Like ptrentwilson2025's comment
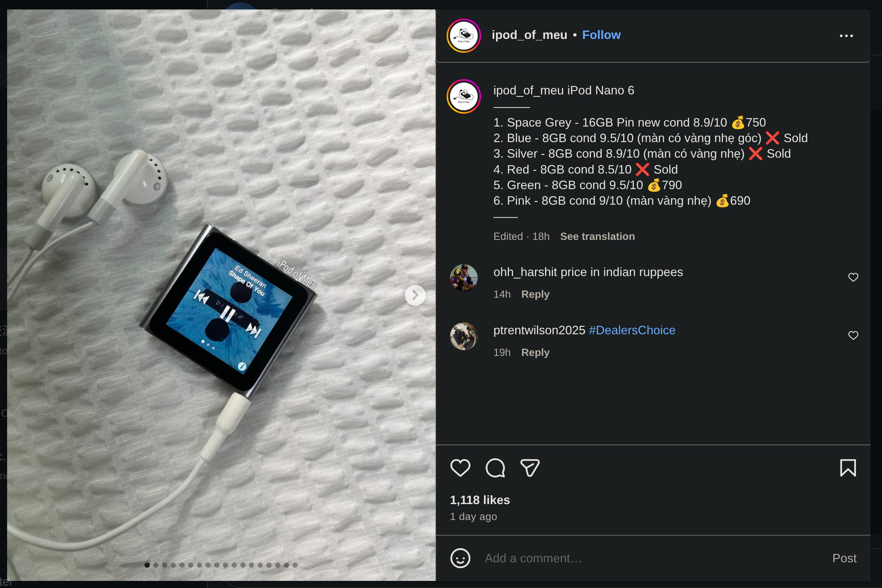Screen dimensions: 882x588 click(x=853, y=335)
